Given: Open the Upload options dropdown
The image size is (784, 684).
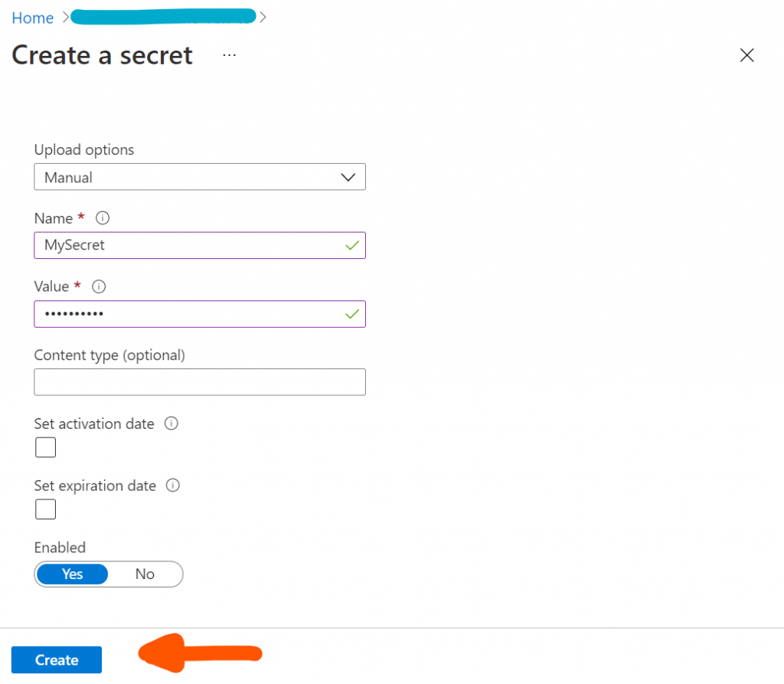Looking at the screenshot, I should [200, 177].
